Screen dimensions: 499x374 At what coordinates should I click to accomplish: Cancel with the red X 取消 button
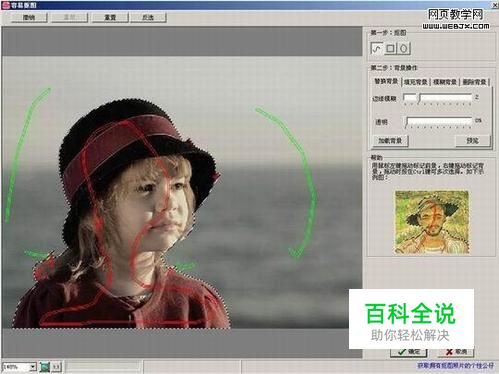pyautogui.click(x=456, y=352)
